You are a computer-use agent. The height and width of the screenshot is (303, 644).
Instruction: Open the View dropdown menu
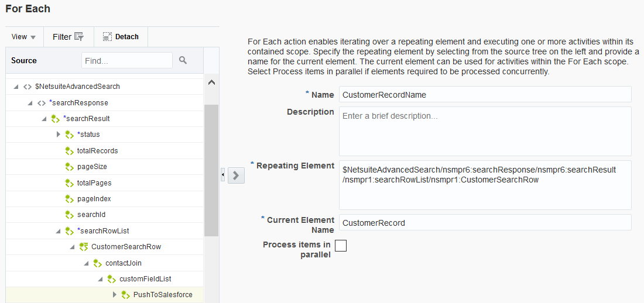(23, 37)
